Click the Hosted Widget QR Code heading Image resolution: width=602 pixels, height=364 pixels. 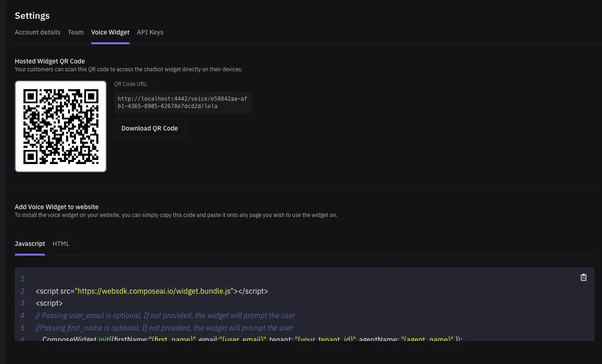tap(50, 61)
